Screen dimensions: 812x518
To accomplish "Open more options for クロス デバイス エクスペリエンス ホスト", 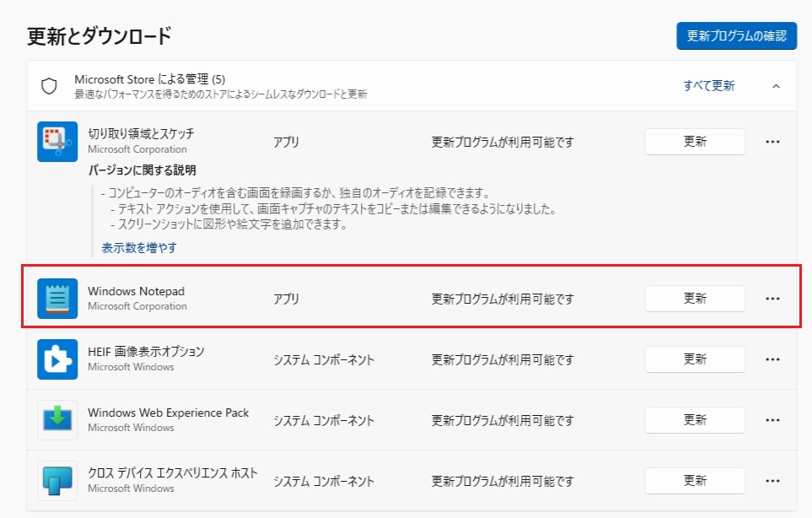I will coord(772,480).
